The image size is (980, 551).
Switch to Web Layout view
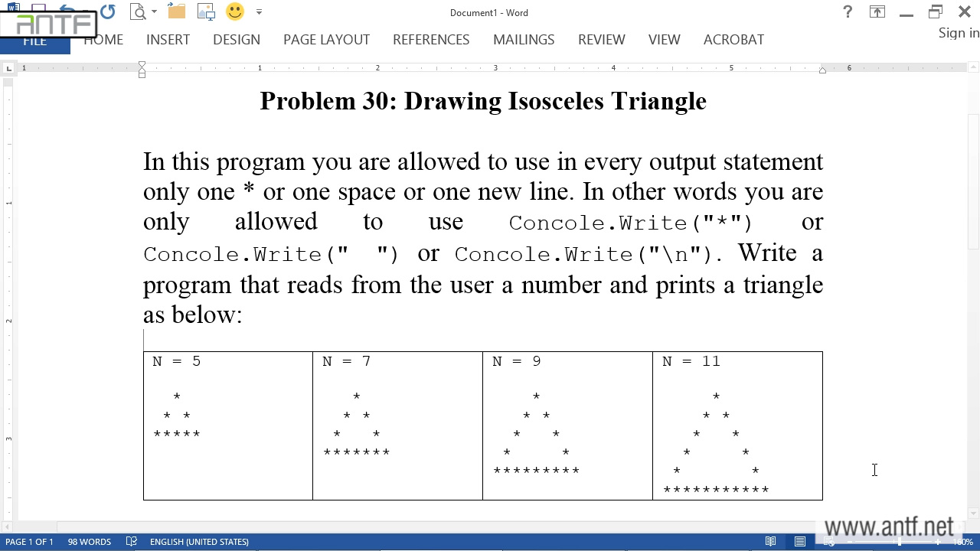tap(828, 542)
